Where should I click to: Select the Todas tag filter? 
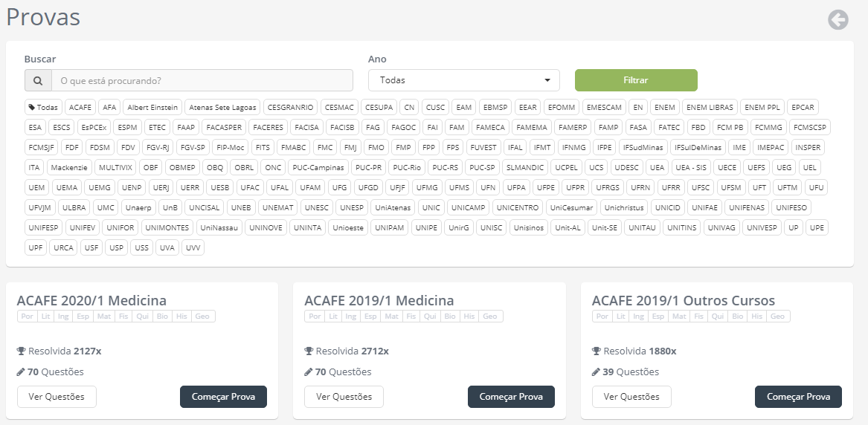(43, 107)
